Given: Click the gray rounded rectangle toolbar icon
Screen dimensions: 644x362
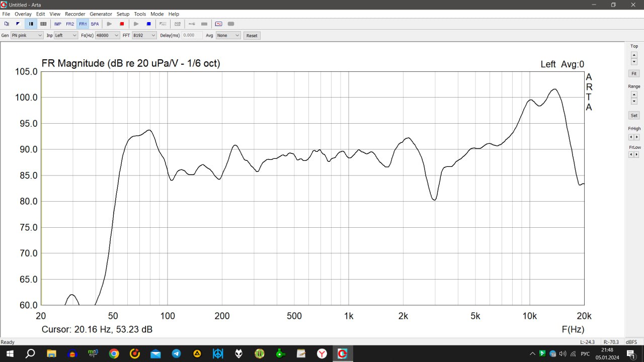Looking at the screenshot, I should [231, 24].
